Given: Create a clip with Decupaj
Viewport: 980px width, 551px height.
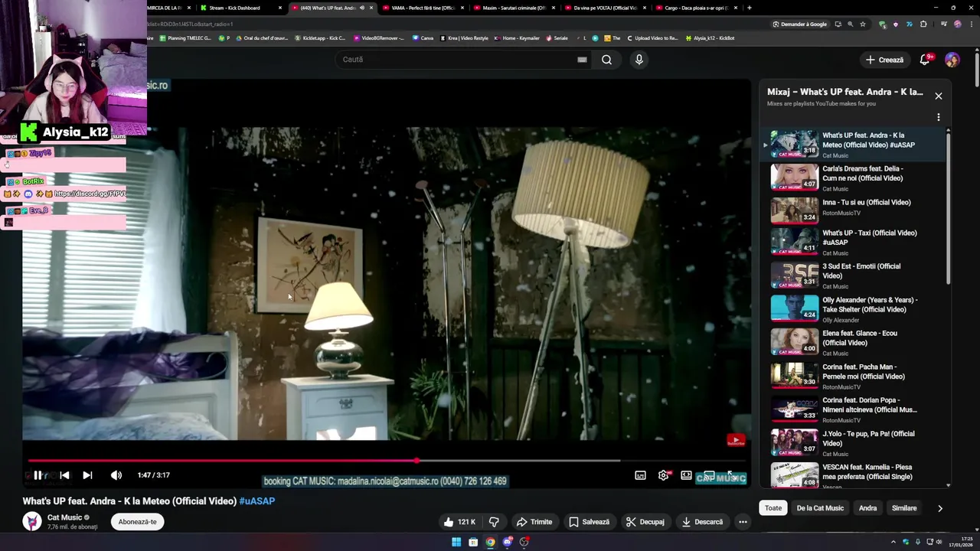Looking at the screenshot, I should click(645, 522).
